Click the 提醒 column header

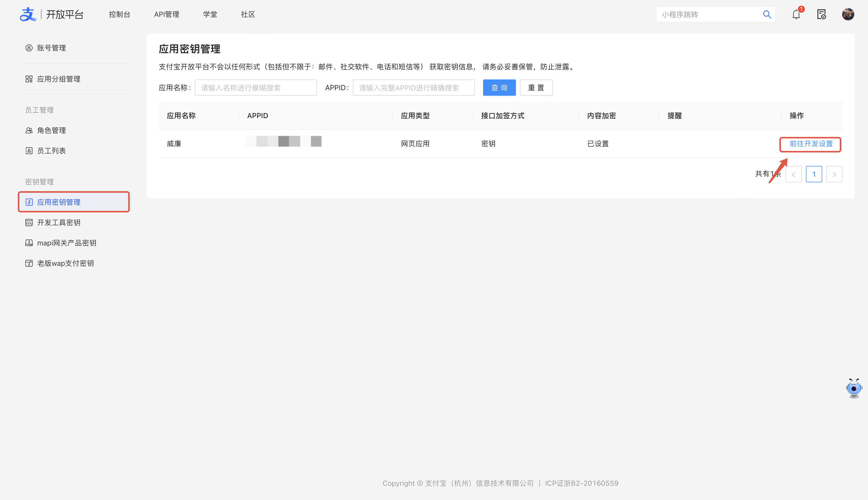coord(674,116)
